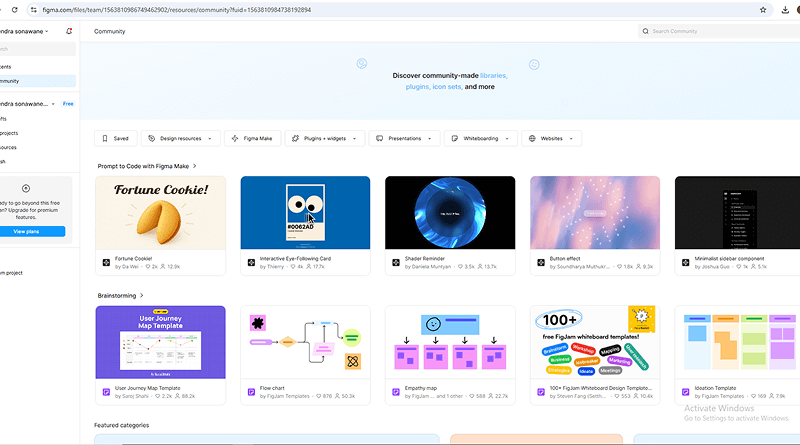Screen dimensions: 800x445
Task: Expand the Whiteboarding dropdown
Action: pos(482,138)
